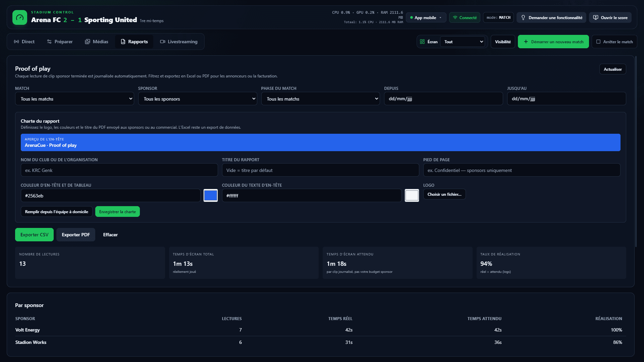Image resolution: width=644 pixels, height=362 pixels.
Task: Open the Médias tab
Action: tap(97, 42)
